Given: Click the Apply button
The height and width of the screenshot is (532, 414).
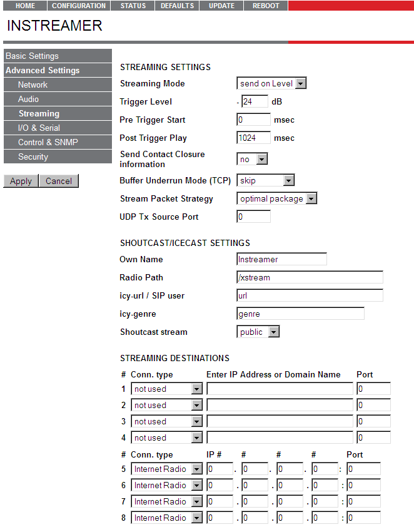Looking at the screenshot, I should (21, 181).
